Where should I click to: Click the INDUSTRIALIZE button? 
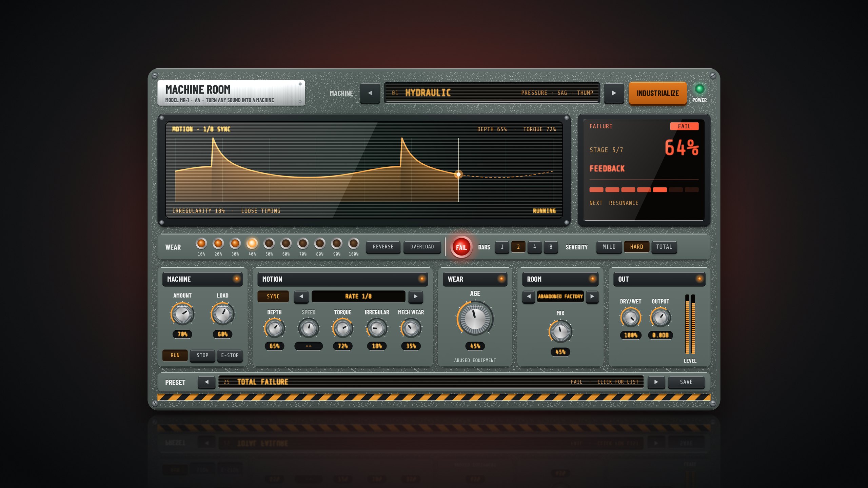(x=657, y=93)
